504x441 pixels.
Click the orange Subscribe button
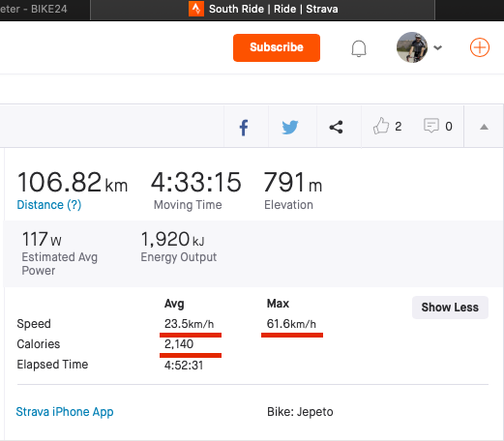pyautogui.click(x=277, y=47)
